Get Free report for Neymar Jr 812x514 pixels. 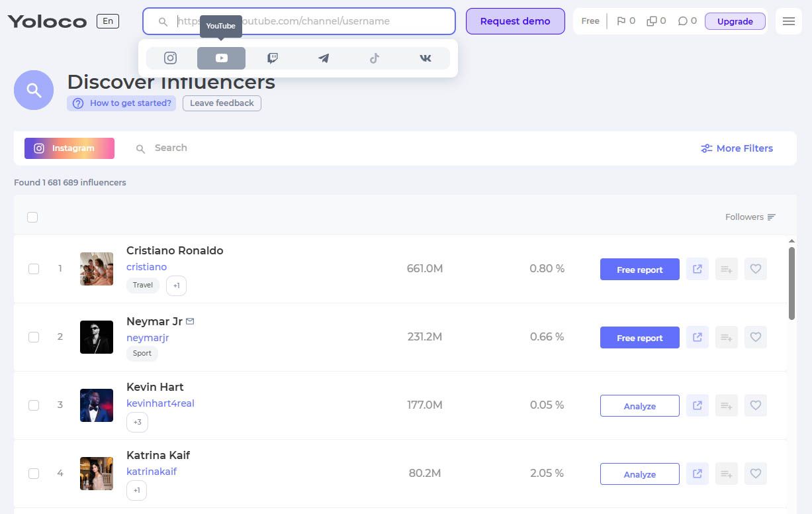(640, 338)
